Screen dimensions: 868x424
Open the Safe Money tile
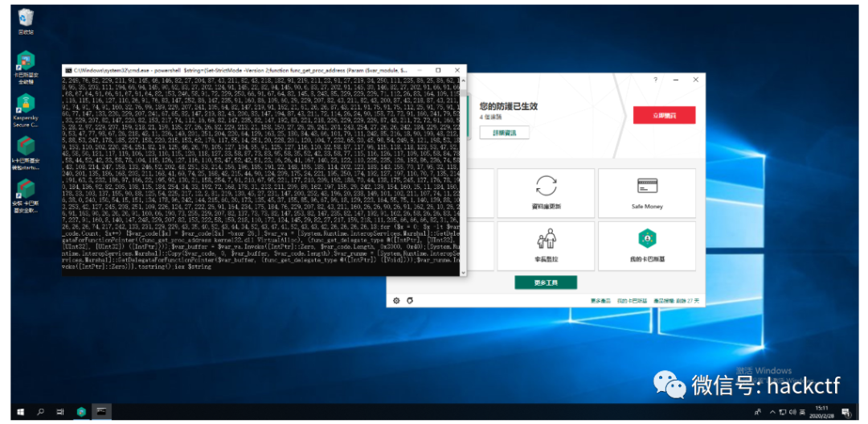(646, 193)
